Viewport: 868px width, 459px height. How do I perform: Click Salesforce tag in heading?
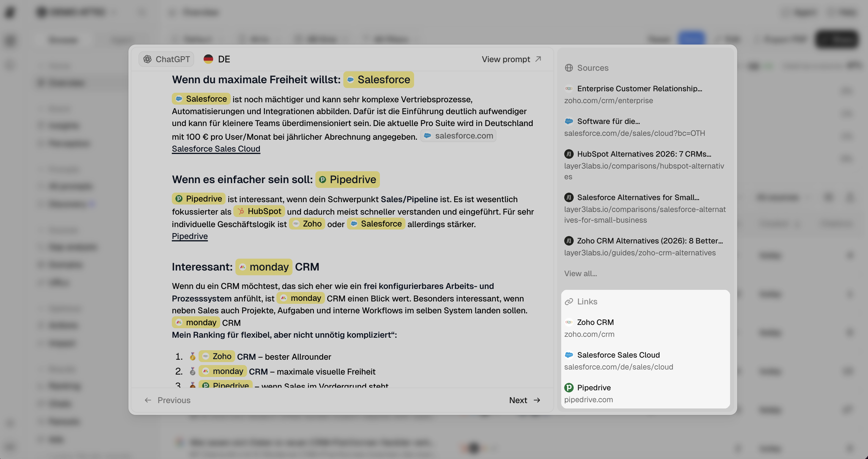click(x=378, y=80)
